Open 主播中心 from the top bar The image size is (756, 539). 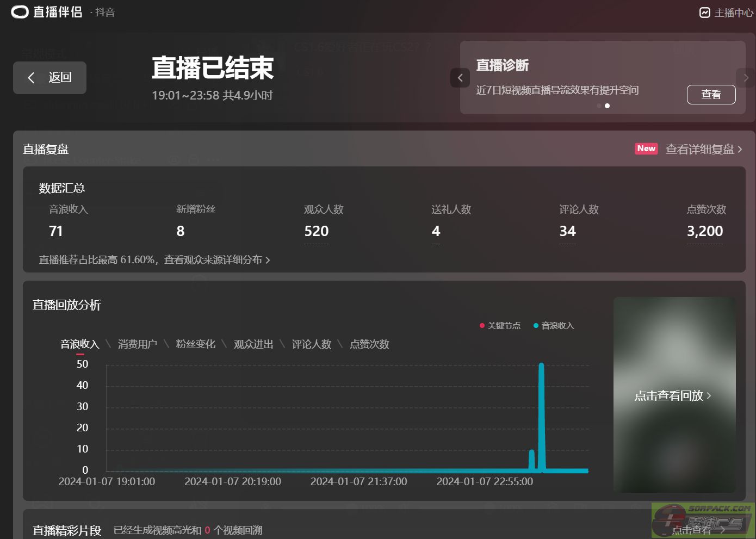point(727,13)
